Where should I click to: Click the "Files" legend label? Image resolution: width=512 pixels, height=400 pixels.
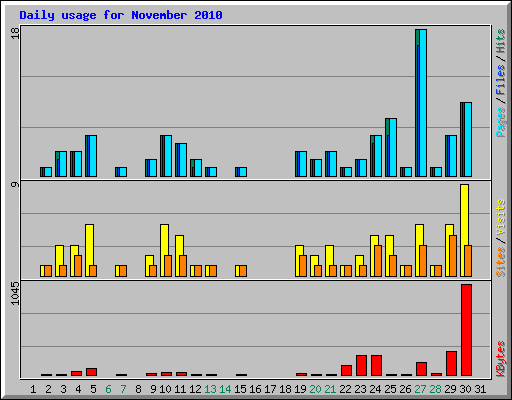tap(501, 79)
